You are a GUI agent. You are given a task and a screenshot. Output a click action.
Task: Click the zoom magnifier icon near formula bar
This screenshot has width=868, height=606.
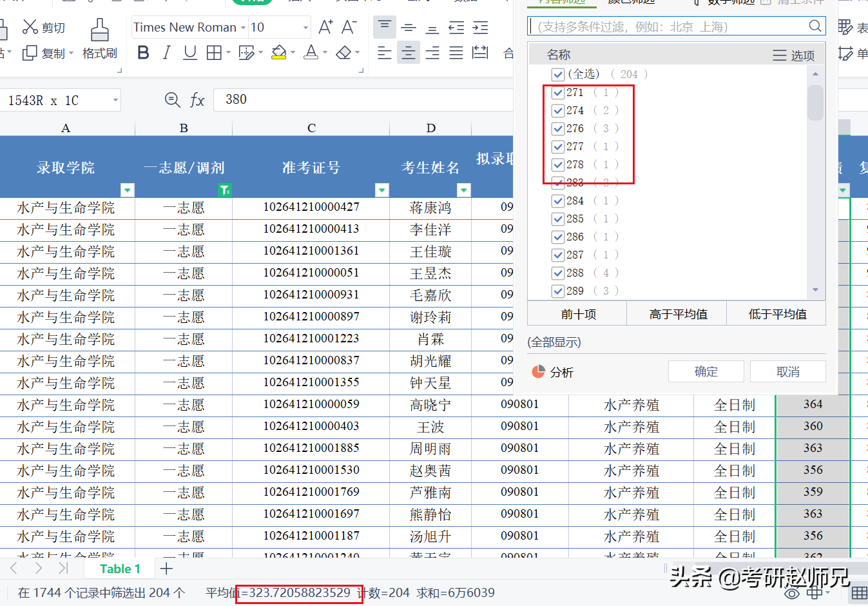coord(172,100)
